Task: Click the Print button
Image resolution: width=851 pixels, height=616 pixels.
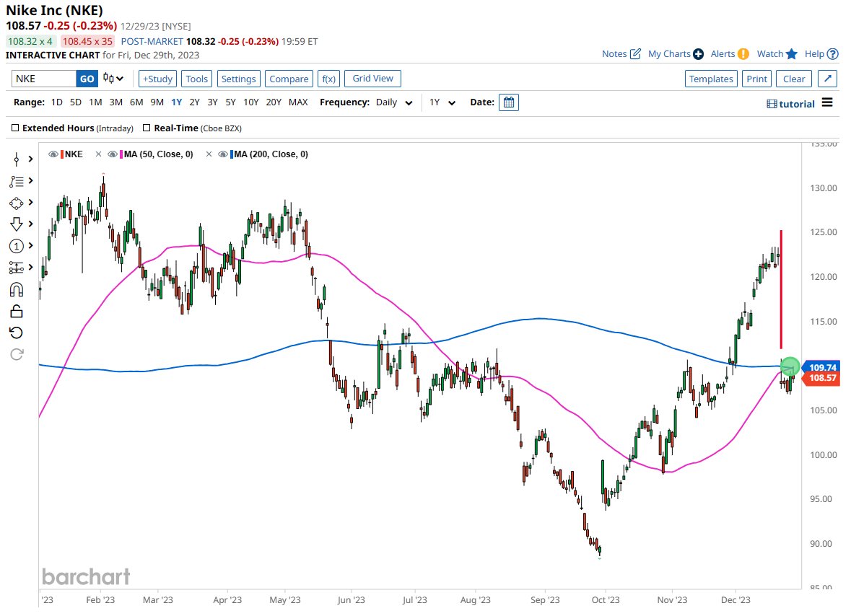Action: point(756,79)
